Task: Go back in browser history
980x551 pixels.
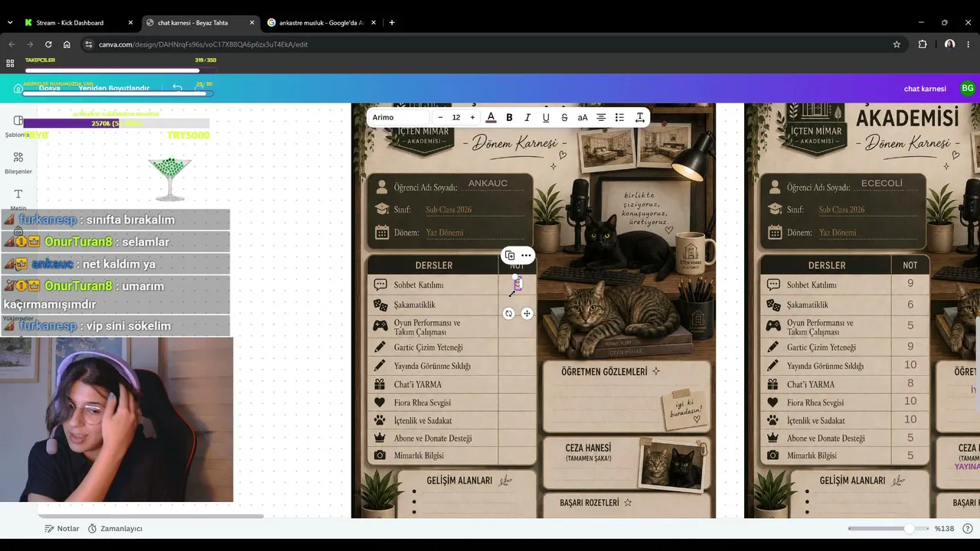Action: pos(11,44)
